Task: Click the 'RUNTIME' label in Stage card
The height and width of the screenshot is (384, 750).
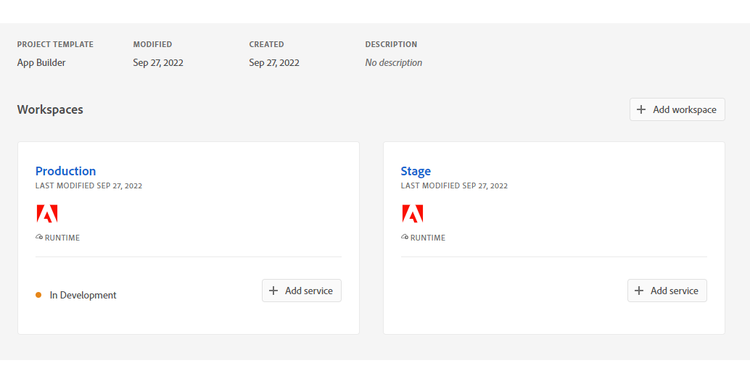Action: (x=428, y=238)
